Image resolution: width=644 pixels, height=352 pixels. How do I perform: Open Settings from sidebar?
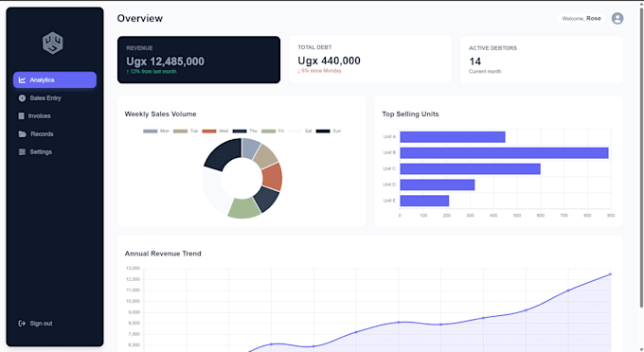55,151
